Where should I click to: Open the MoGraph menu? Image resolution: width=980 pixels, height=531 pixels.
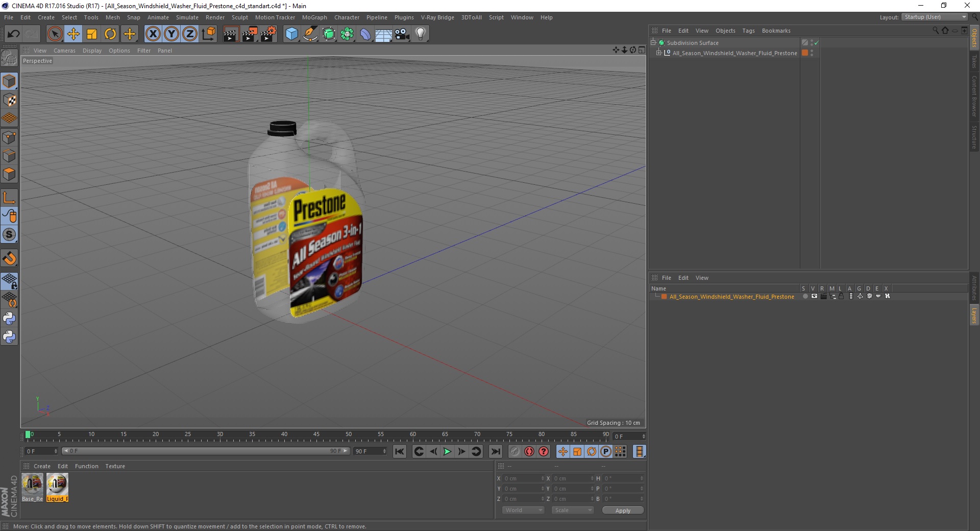[314, 17]
